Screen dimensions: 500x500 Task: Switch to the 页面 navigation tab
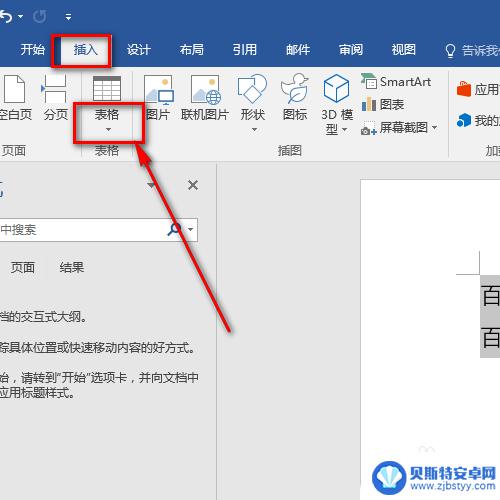pos(22,267)
